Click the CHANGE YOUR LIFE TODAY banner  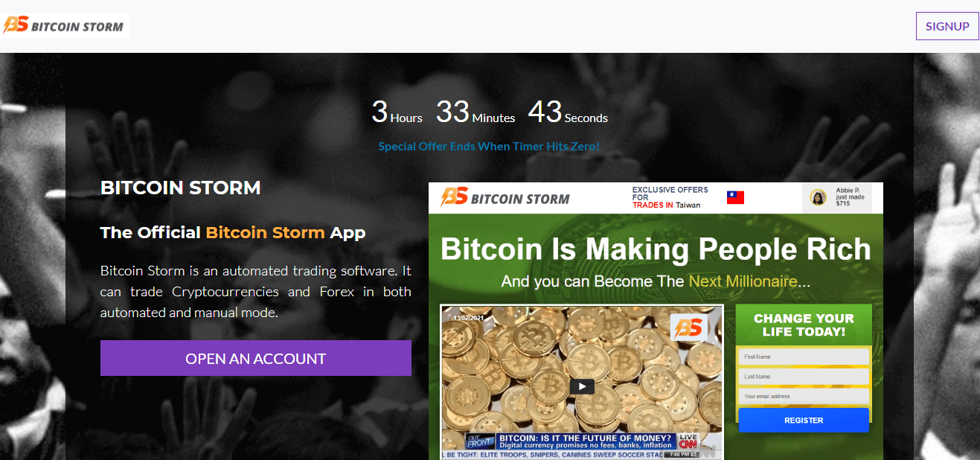tap(804, 325)
